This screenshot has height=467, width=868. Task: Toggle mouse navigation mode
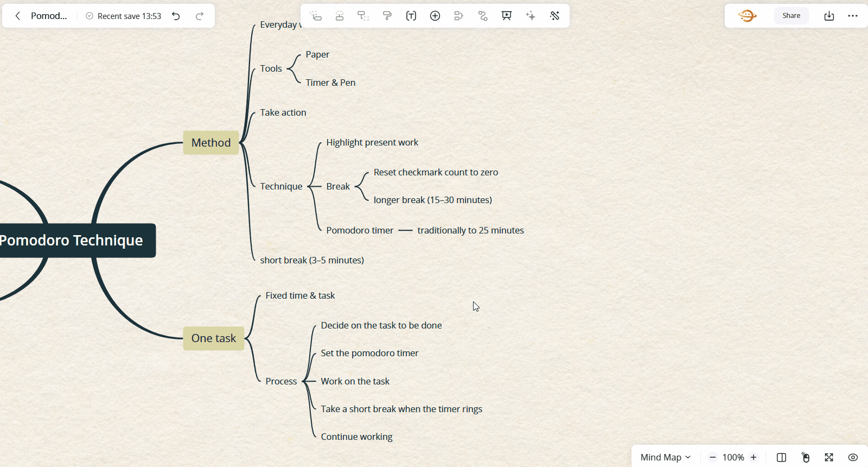point(806,457)
